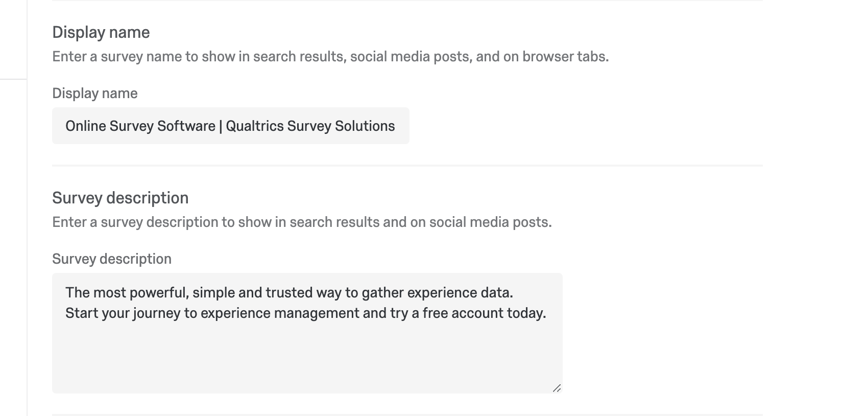868x416 pixels.
Task: Click after "experience data." in the description
Action: pos(514,293)
